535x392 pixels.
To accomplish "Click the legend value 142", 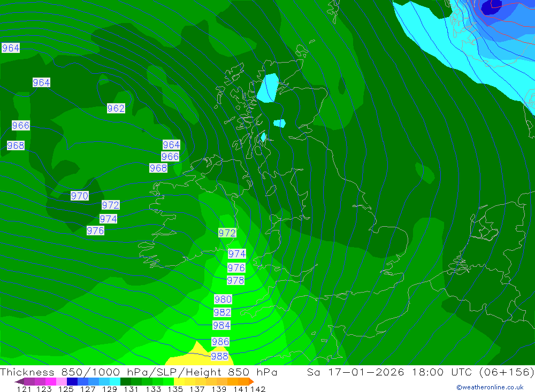I will tap(258, 389).
